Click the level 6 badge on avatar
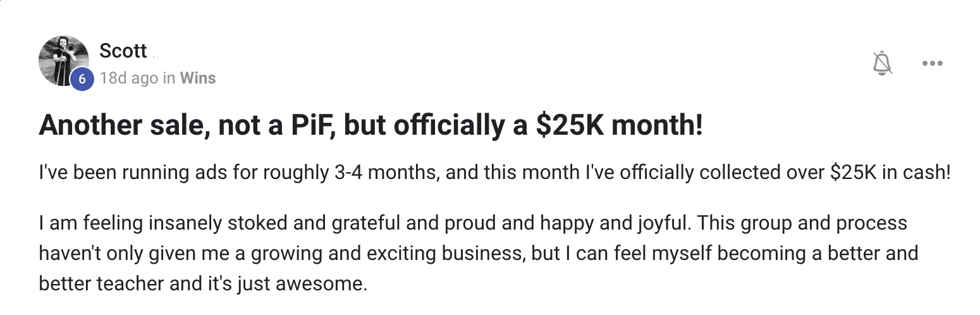Screen dimensions: 980x315 click(x=82, y=79)
